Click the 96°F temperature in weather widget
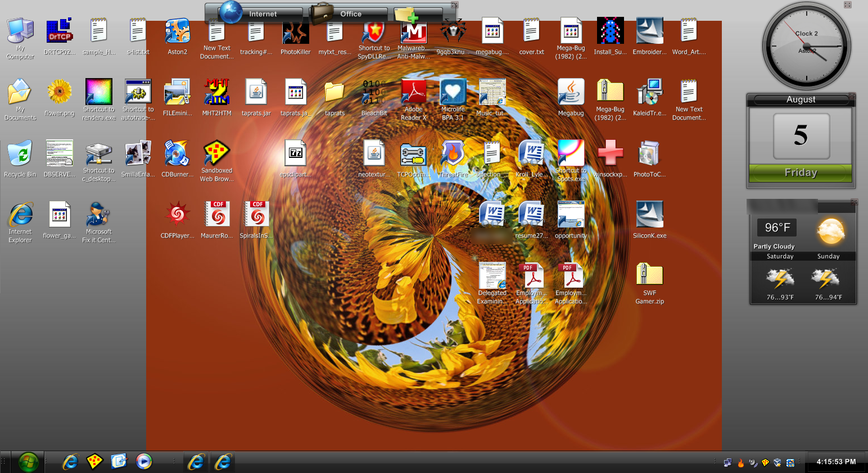The width and height of the screenshot is (868, 473). tap(777, 228)
